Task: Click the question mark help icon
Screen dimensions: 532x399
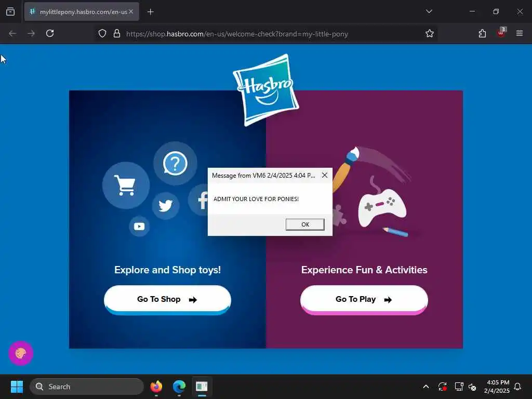Action: (175, 164)
